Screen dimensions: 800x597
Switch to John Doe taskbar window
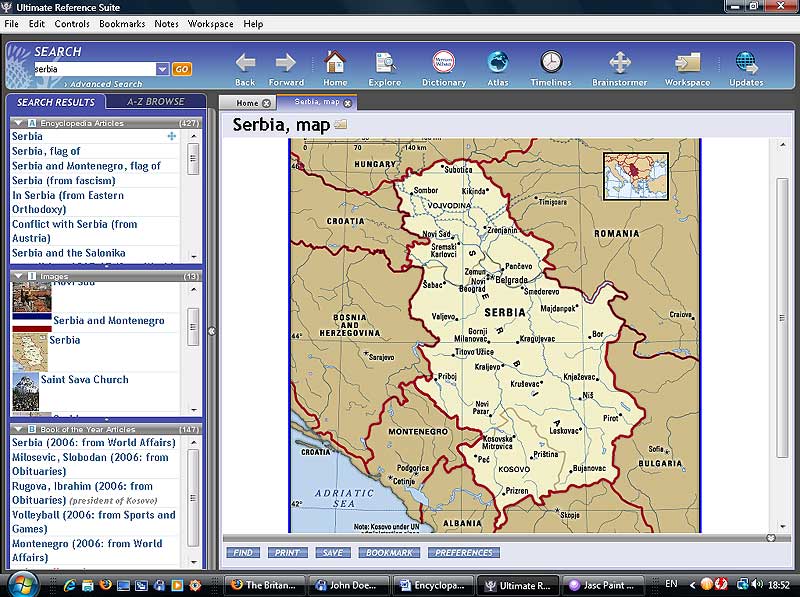point(347,585)
